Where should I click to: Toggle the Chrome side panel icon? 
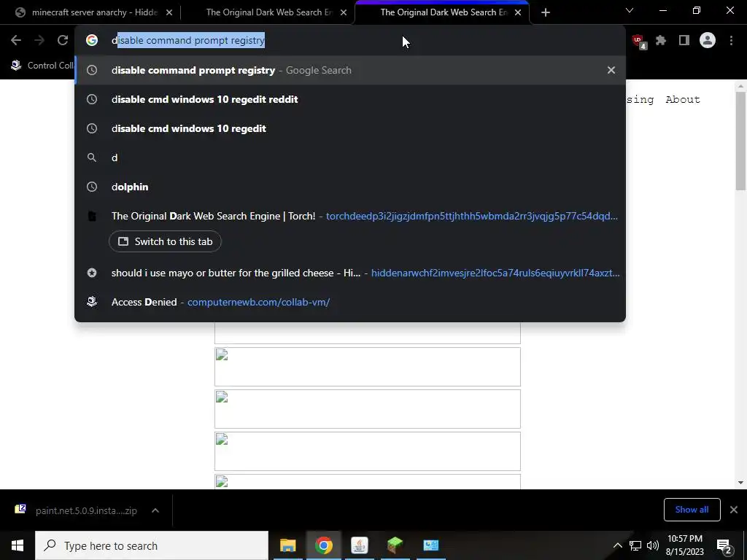tap(684, 41)
